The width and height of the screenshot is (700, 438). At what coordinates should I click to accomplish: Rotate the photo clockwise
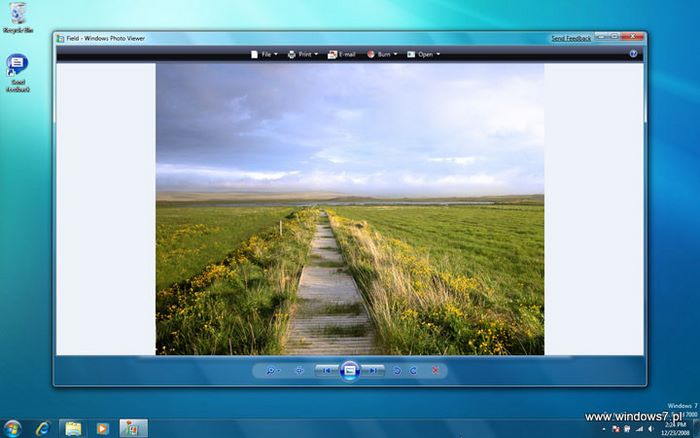pos(413,371)
